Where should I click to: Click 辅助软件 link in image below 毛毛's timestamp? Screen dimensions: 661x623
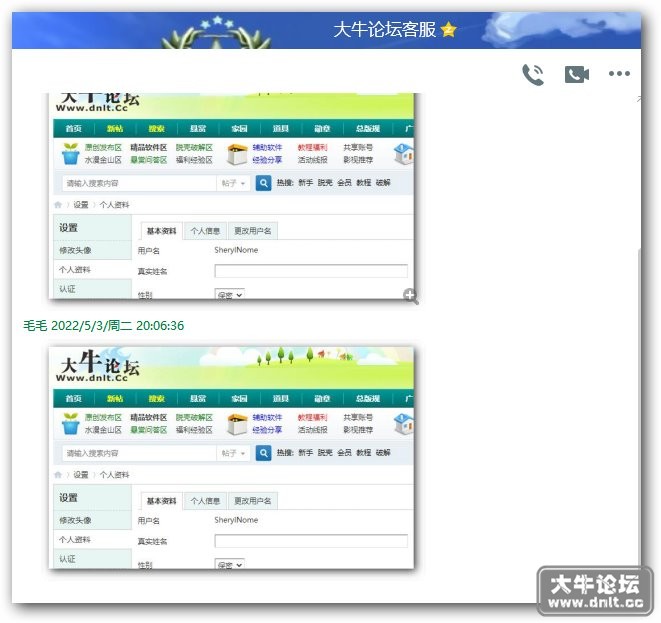click(x=267, y=417)
